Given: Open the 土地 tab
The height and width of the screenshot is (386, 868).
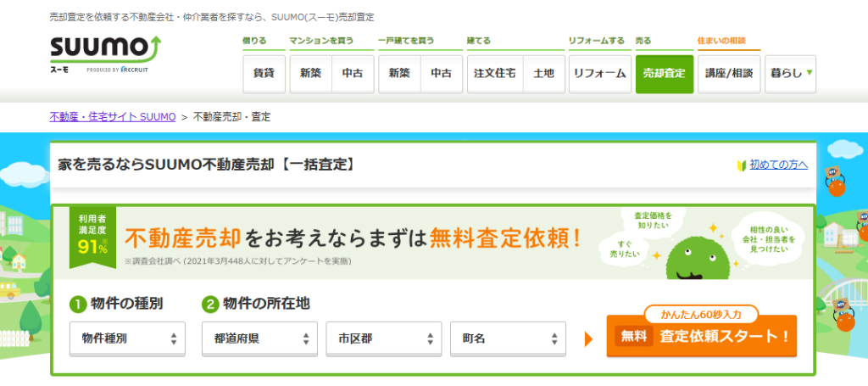Looking at the screenshot, I should [x=543, y=74].
